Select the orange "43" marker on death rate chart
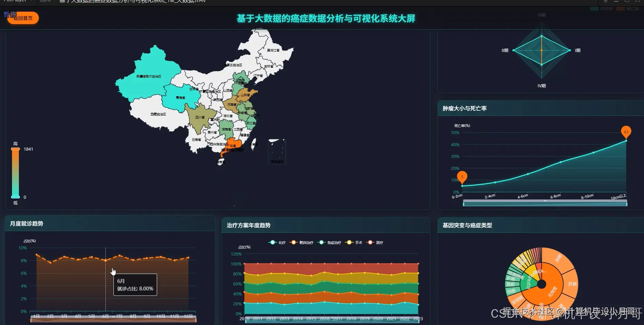 626,132
